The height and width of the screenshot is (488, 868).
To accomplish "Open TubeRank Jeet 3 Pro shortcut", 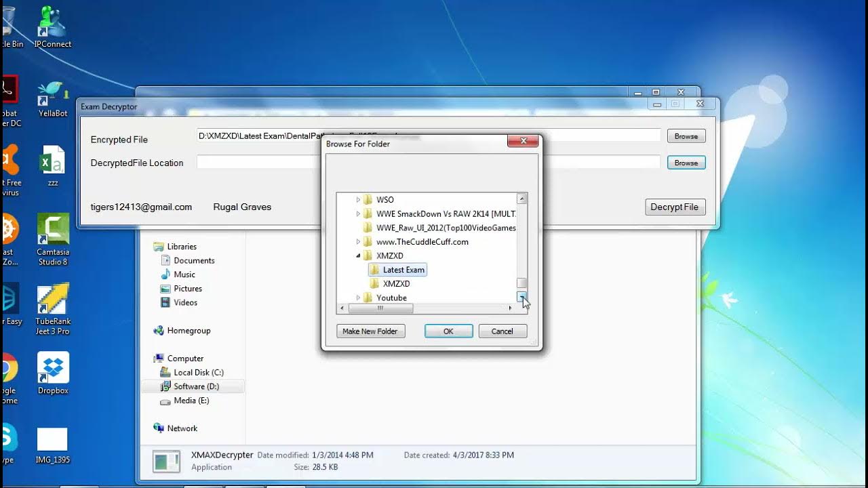I will [x=52, y=309].
